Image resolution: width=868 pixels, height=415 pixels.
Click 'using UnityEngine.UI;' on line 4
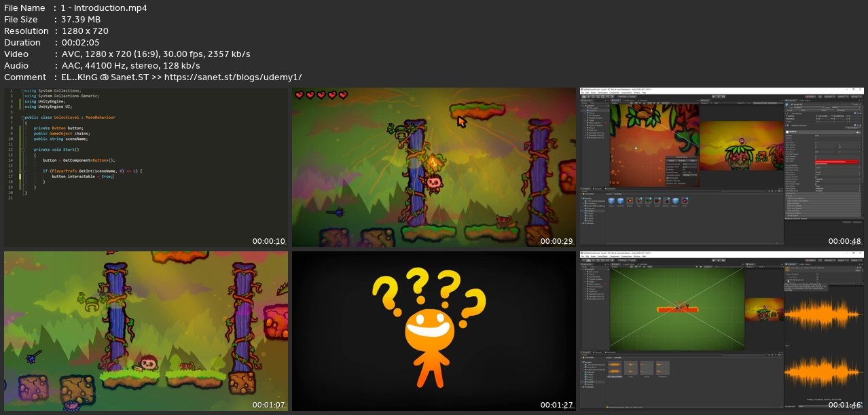click(48, 107)
